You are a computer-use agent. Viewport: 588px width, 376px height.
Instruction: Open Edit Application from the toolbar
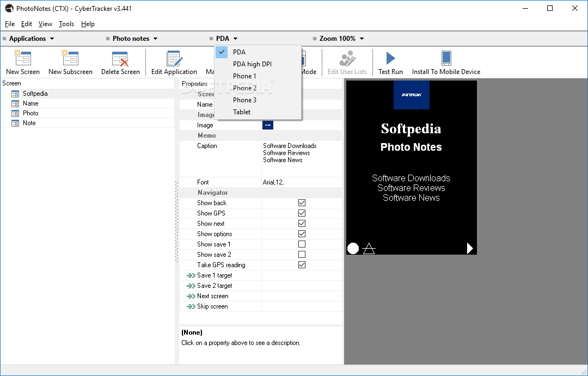pos(174,59)
